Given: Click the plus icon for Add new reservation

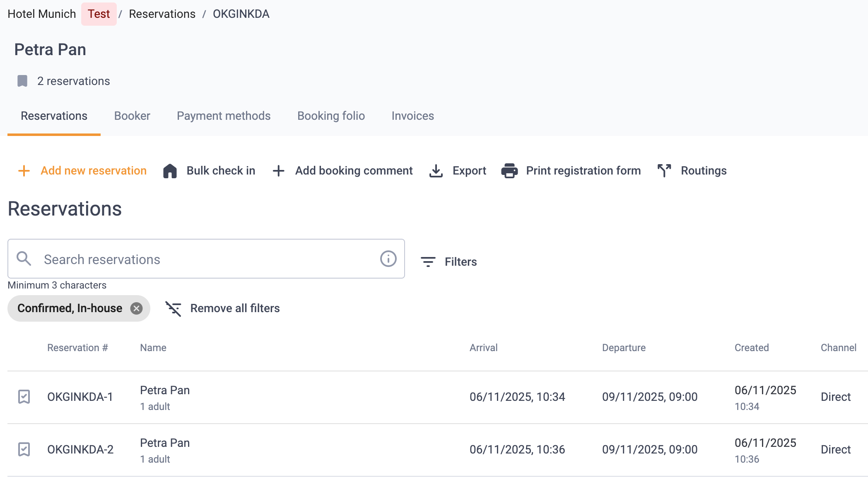Looking at the screenshot, I should point(24,171).
